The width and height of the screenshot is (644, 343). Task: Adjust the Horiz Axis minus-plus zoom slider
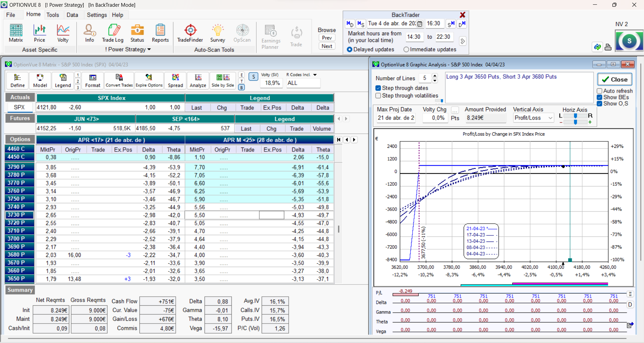tap(575, 122)
